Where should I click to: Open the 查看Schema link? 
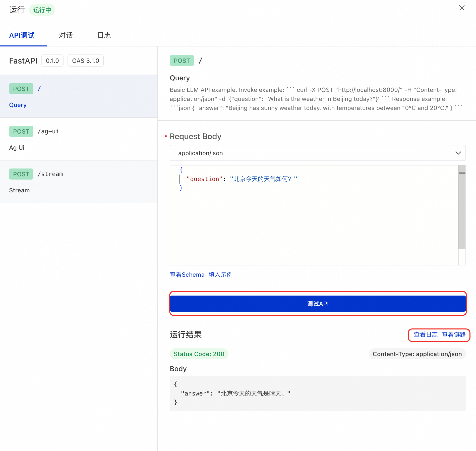pyautogui.click(x=187, y=275)
